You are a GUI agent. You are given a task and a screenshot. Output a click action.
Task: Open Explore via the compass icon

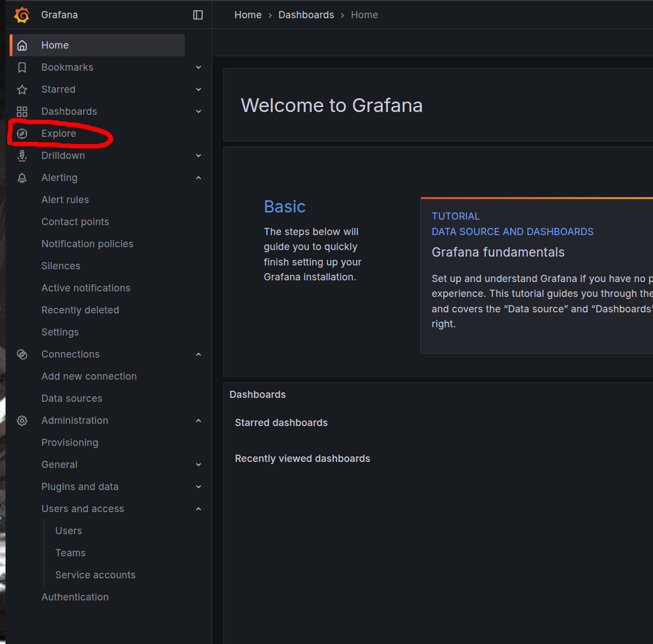[22, 134]
